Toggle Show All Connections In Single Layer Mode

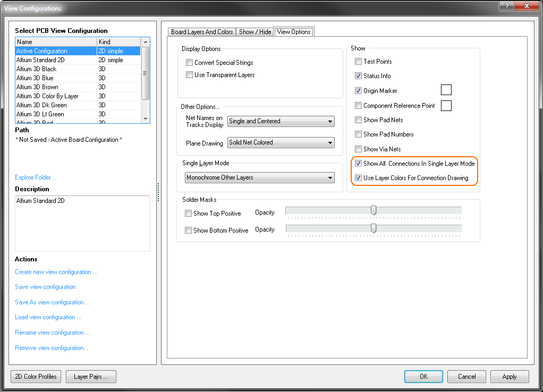pyautogui.click(x=359, y=164)
